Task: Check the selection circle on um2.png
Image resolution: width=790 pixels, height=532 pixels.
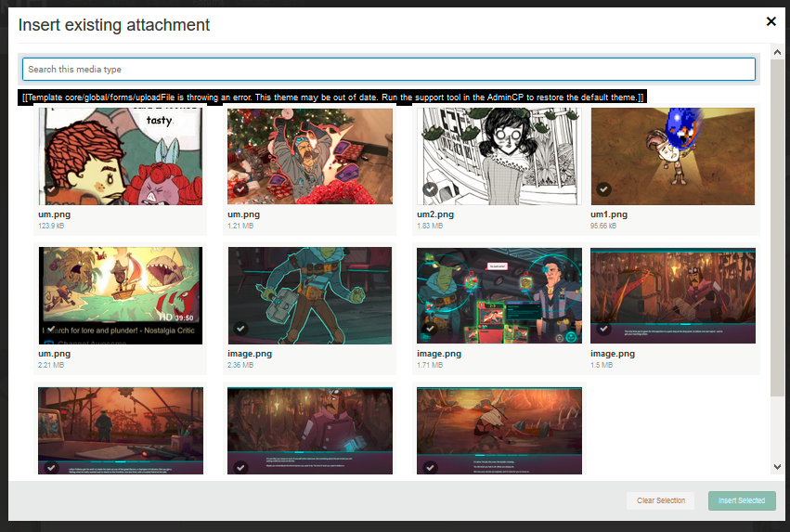Action: 430,189
